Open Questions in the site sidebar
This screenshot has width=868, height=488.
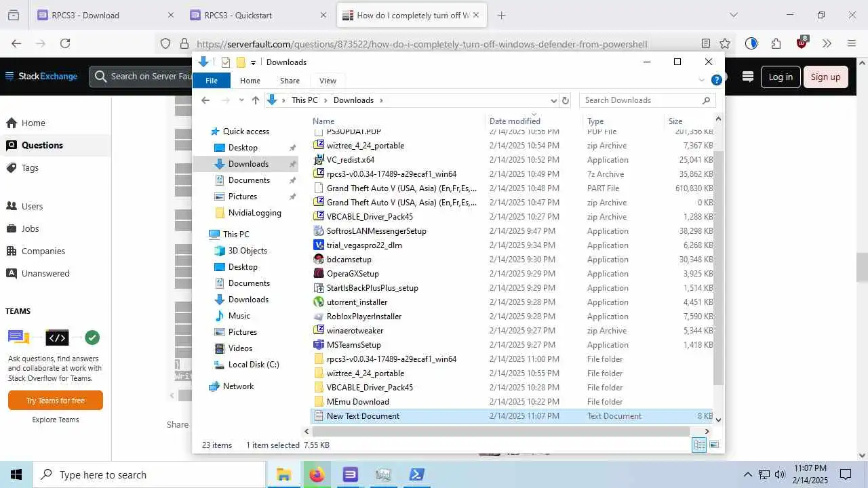pos(42,145)
